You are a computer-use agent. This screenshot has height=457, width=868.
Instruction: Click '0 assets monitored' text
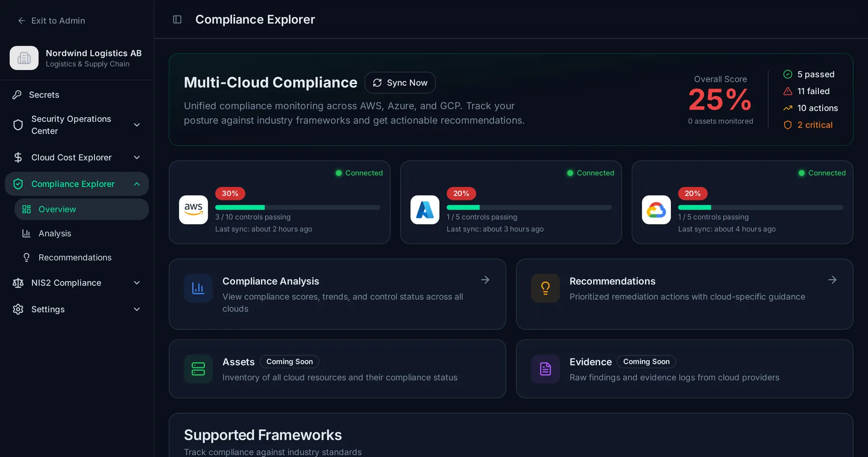720,121
